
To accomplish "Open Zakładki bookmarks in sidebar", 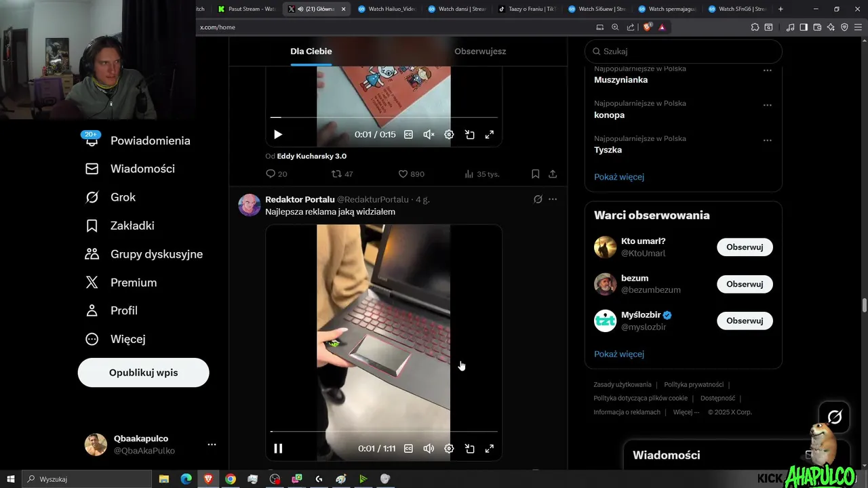I will click(x=119, y=226).
